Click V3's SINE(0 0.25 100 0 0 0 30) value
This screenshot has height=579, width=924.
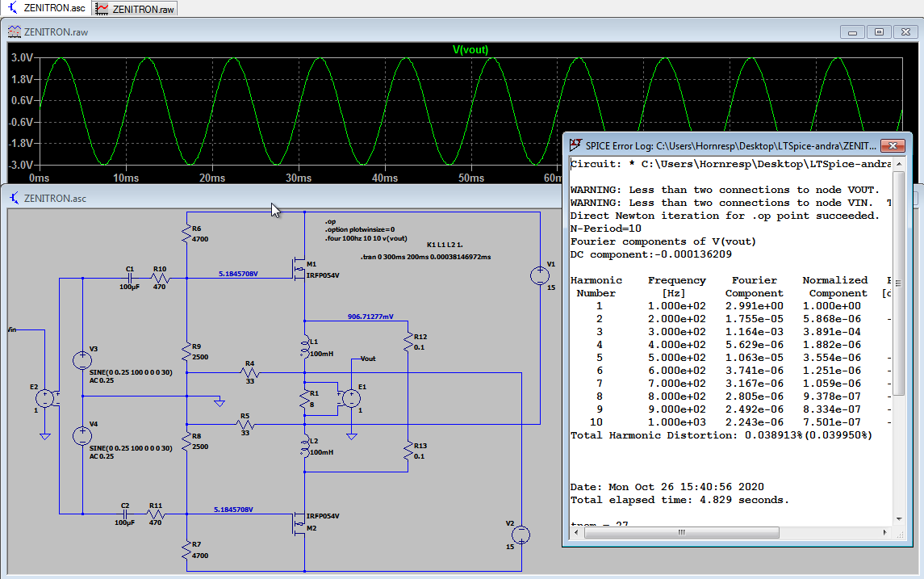tap(131, 372)
